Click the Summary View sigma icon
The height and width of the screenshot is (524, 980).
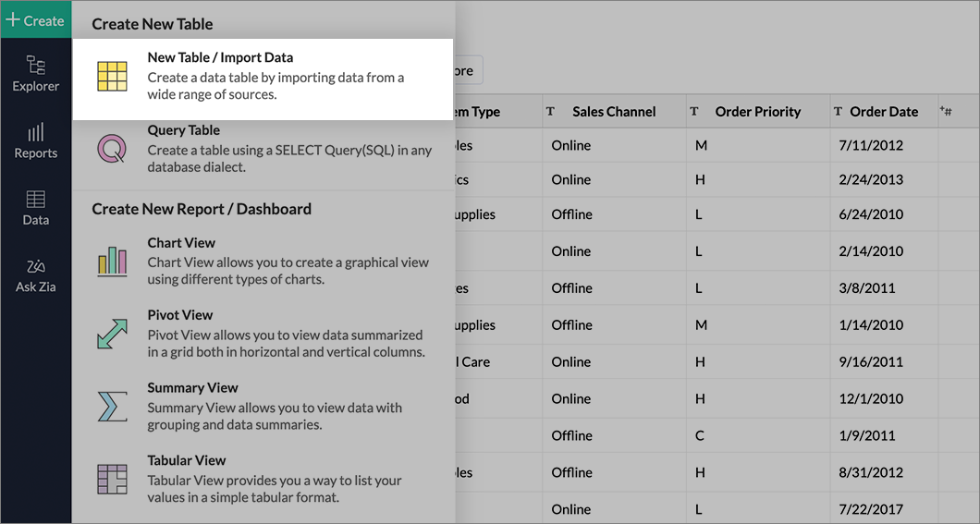coord(112,407)
